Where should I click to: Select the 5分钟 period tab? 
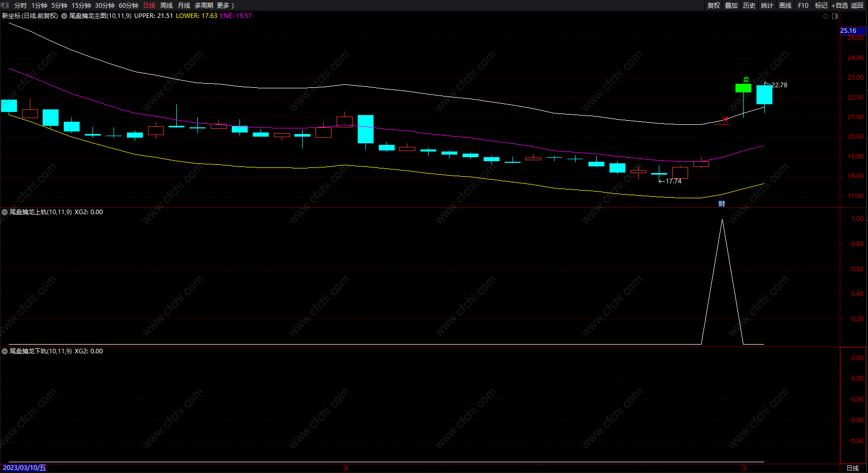coord(59,5)
